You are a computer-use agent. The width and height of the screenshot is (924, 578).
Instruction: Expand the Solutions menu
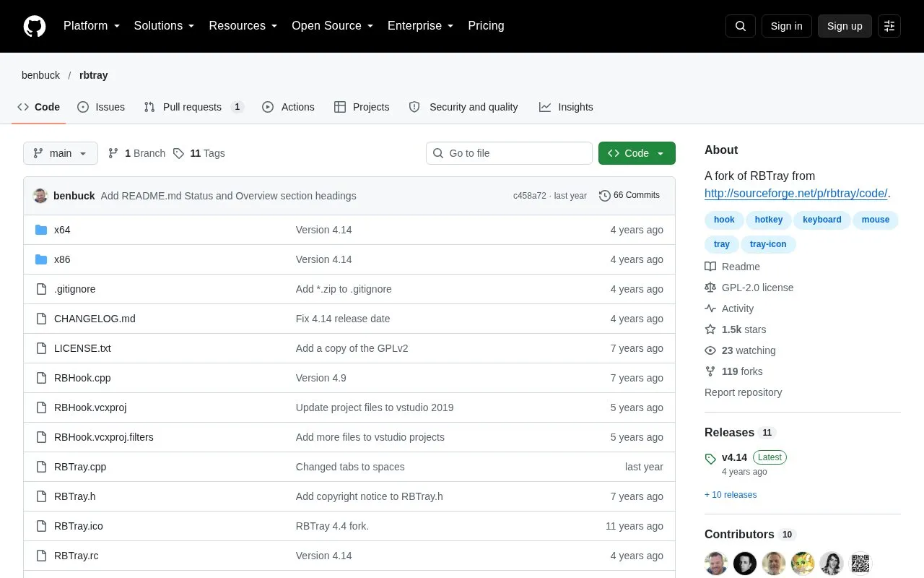pos(165,26)
